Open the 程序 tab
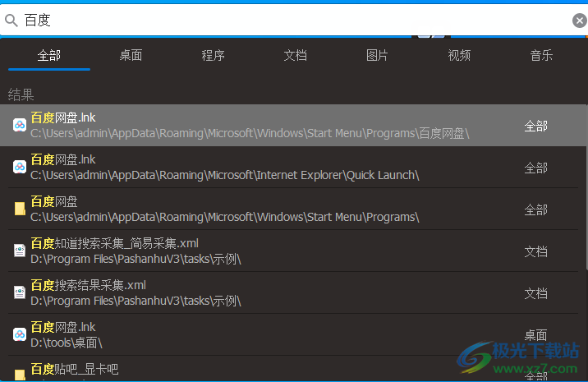Viewport: 588px width, 382px height. click(213, 56)
